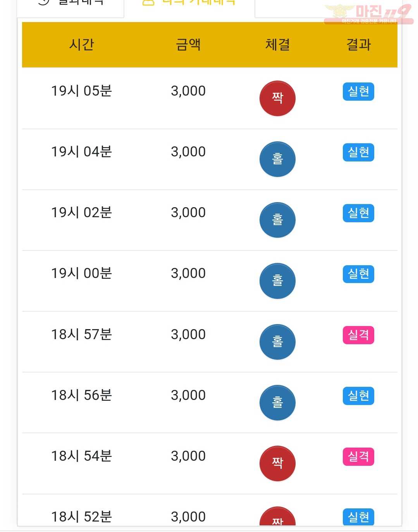This screenshot has width=418, height=532.
Task: Click the 실현 badge for 19시 05분
Action: tap(358, 92)
